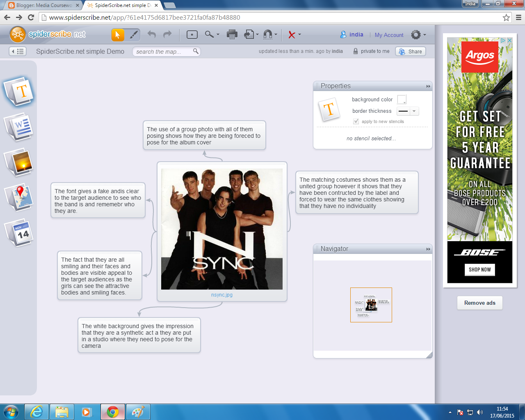Open the export dropdown menu

251,35
